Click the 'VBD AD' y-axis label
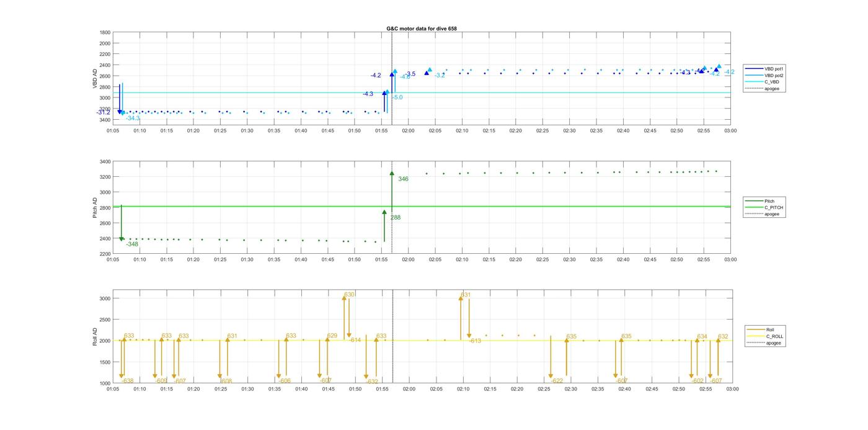Screen dimensions: 868x430 pos(95,79)
